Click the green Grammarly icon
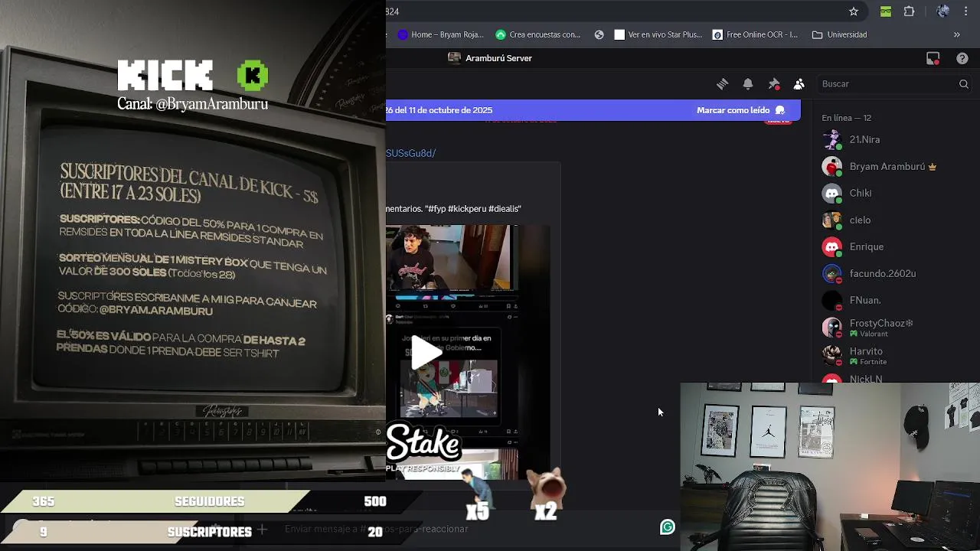This screenshot has height=551, width=980. [x=668, y=527]
